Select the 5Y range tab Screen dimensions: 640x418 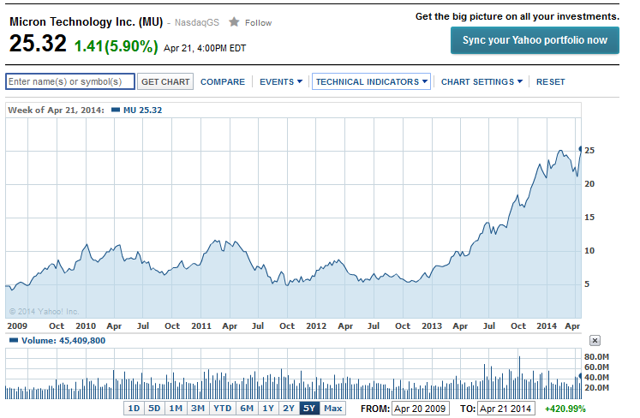[x=309, y=408]
